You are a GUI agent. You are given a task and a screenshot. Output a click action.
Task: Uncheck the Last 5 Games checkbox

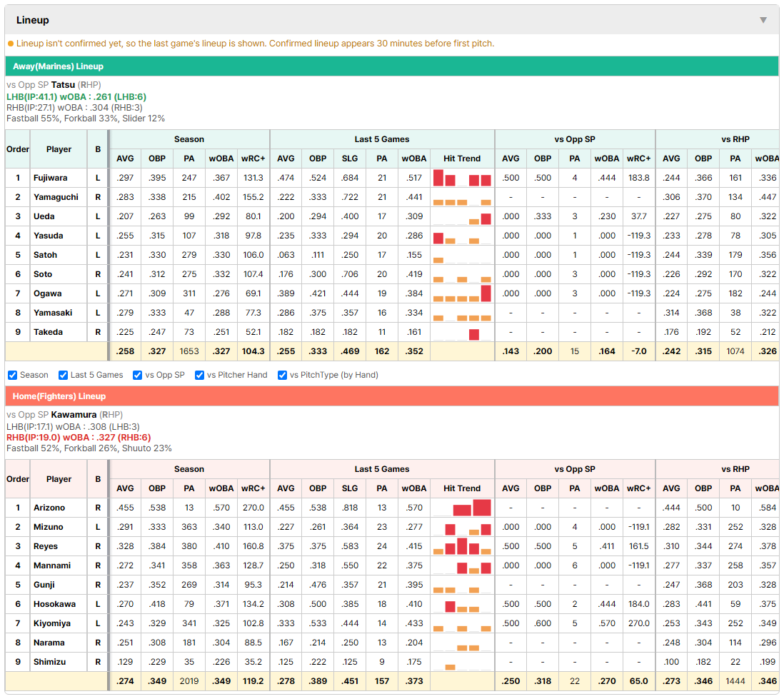pyautogui.click(x=63, y=375)
